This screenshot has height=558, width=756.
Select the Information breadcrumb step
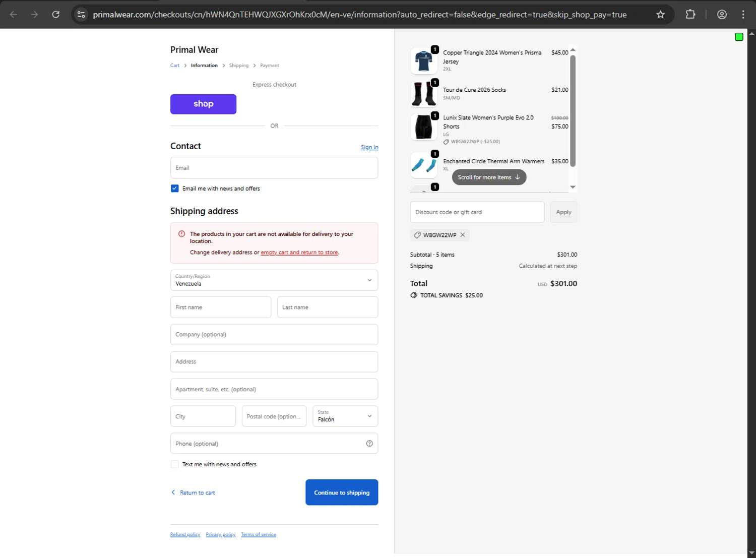[204, 66]
